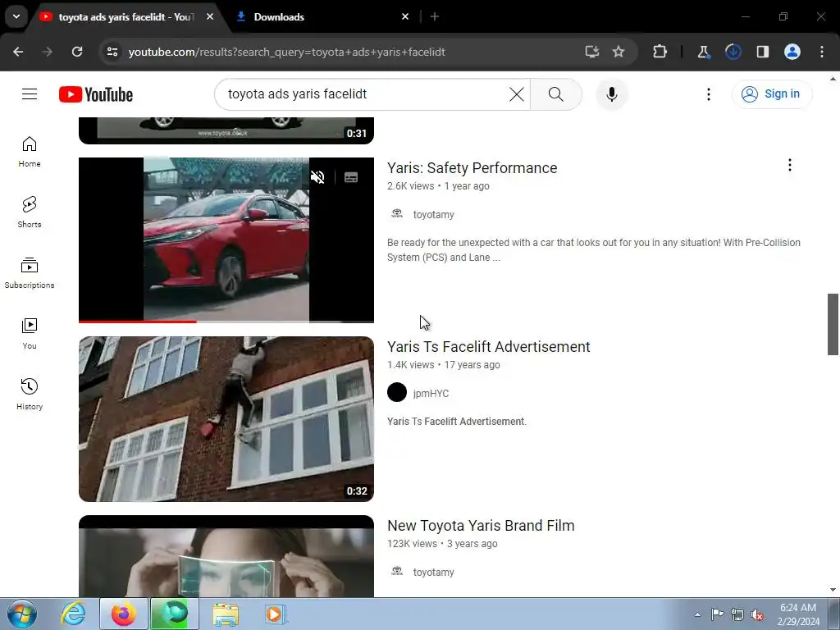Open the taskbar clock and date
Viewport: 840px width, 630px height.
[799, 614]
